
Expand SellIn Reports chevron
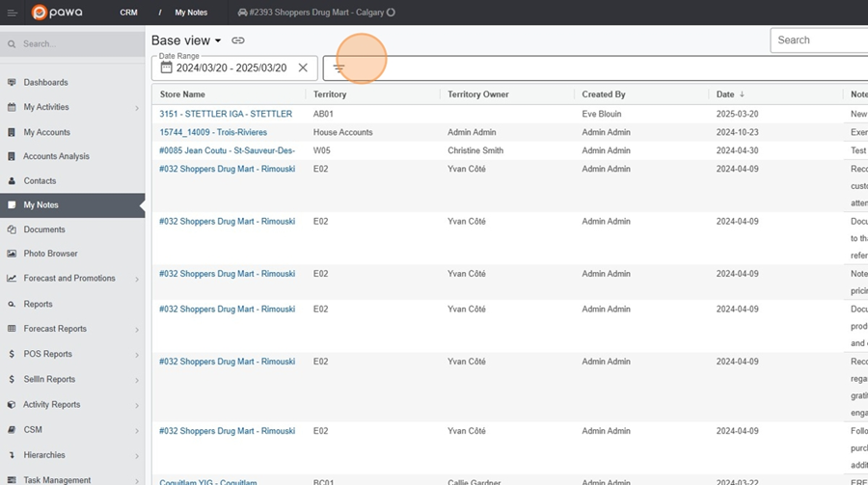[x=137, y=380]
